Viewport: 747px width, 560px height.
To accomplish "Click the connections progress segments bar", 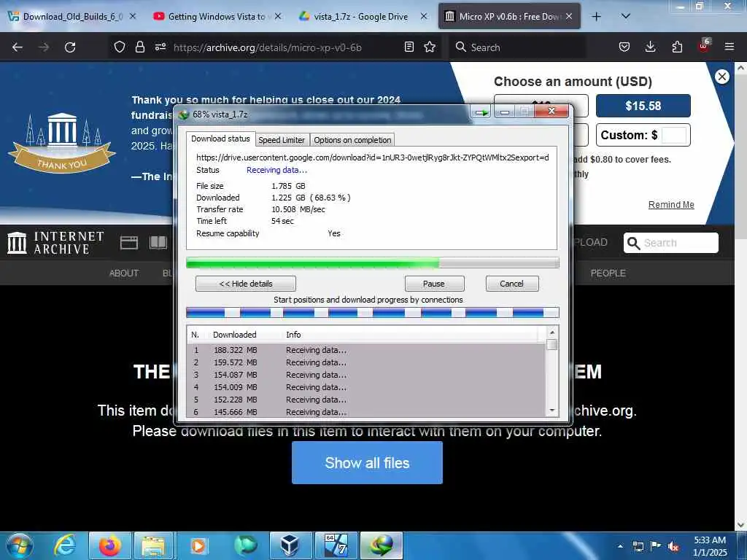I will tap(373, 313).
